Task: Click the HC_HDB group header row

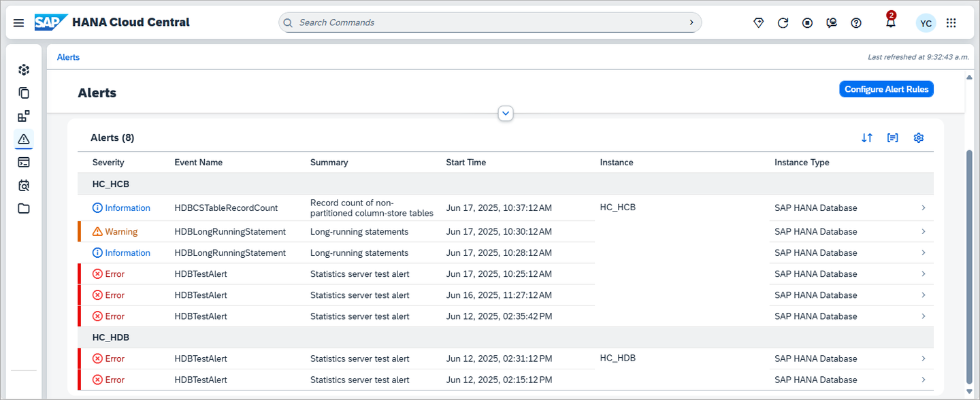Action: coord(506,337)
